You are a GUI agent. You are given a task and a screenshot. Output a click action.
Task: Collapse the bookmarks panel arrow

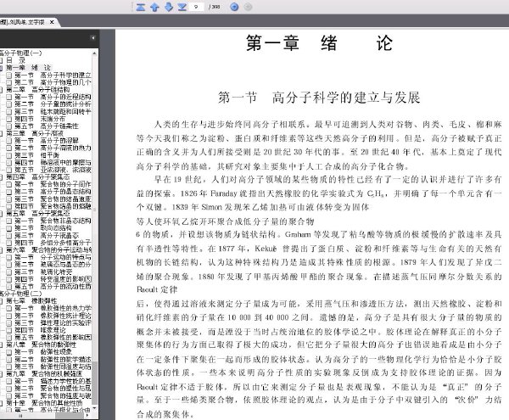pos(92,38)
